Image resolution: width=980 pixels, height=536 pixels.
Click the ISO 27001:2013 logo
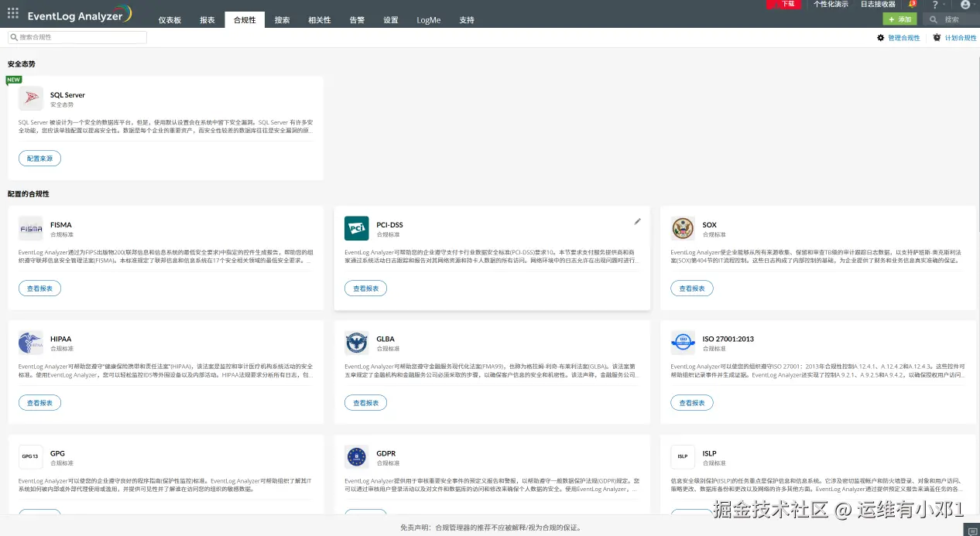tap(684, 342)
